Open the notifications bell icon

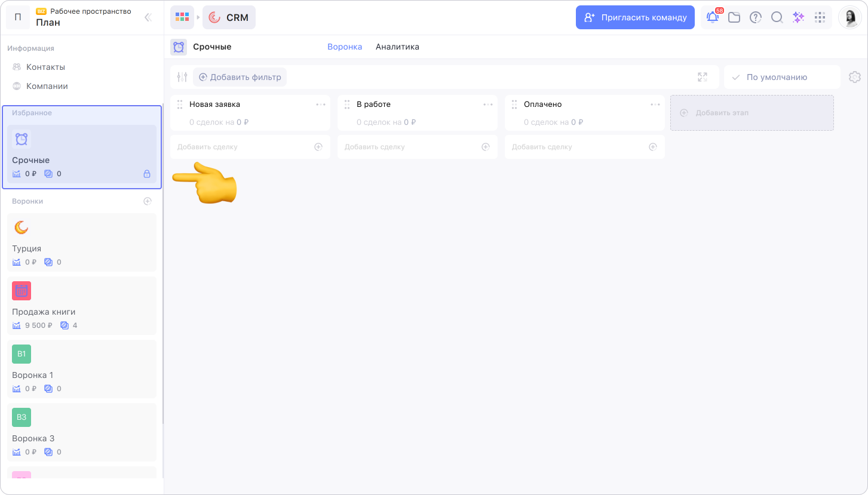click(712, 17)
